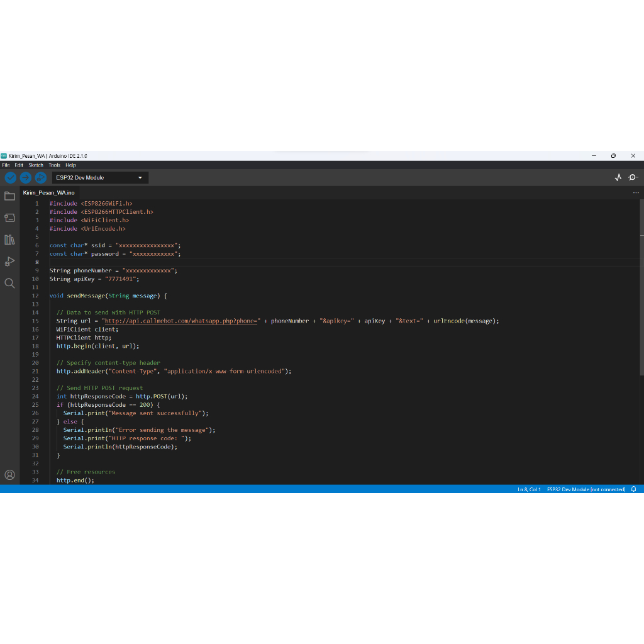The width and height of the screenshot is (644, 644).
Task: Open the Search sidebar panel
Action: [10, 283]
